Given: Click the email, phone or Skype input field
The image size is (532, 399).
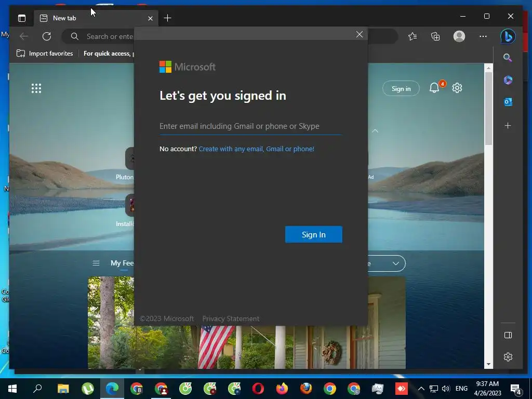Looking at the screenshot, I should 251,126.
